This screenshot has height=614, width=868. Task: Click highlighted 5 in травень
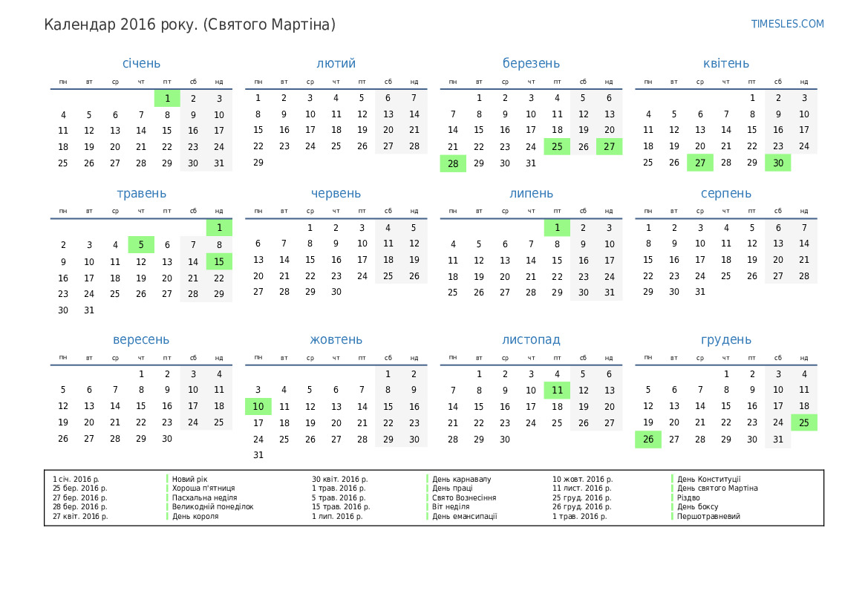tap(141, 245)
